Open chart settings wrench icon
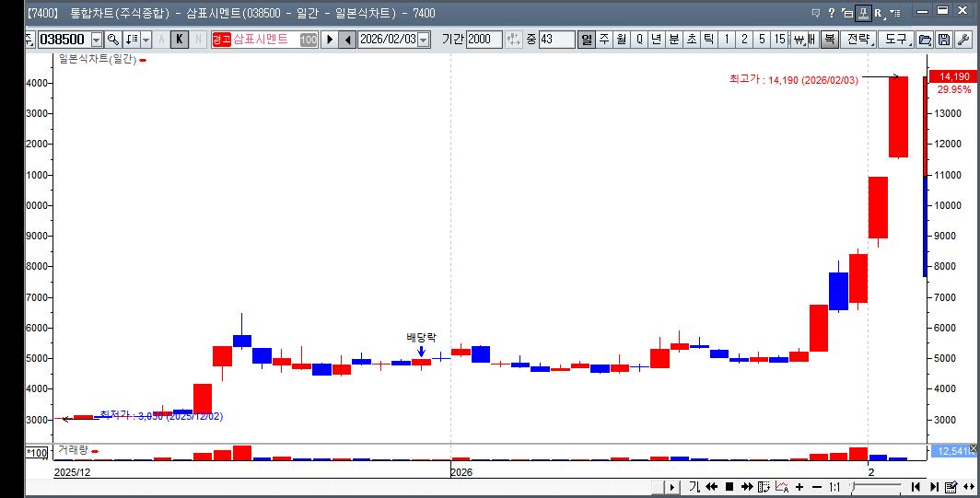Screen dimensions: 980x498 coord(963,40)
